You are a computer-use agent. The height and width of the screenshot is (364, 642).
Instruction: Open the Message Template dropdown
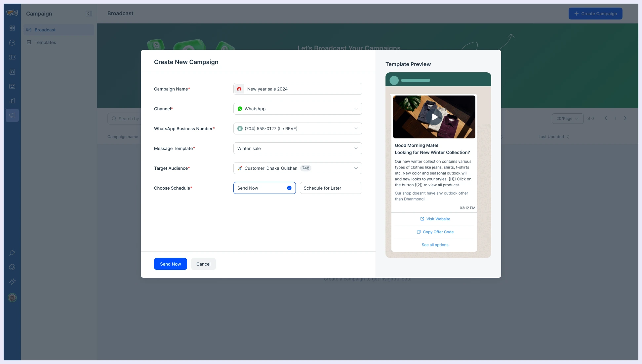[298, 148]
